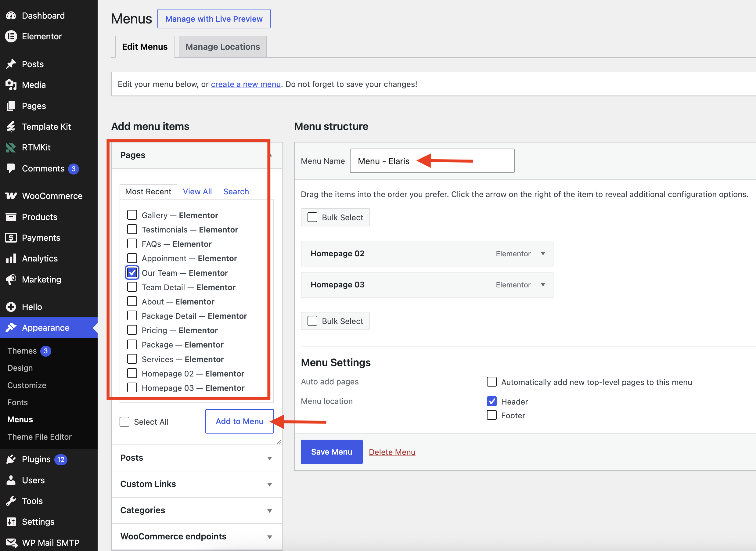Screen dimensions: 756x551
Task: Click the Payments dollar icon
Action: click(11, 238)
